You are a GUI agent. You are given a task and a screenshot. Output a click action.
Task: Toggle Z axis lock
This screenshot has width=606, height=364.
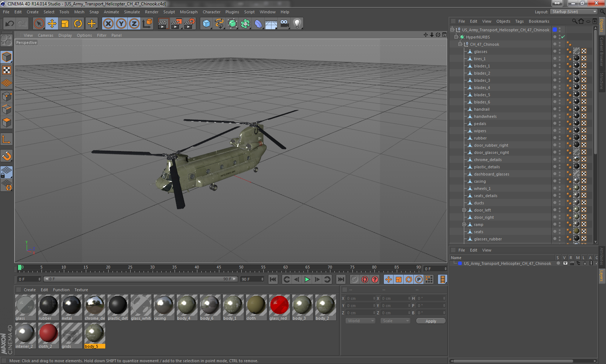pyautogui.click(x=134, y=24)
